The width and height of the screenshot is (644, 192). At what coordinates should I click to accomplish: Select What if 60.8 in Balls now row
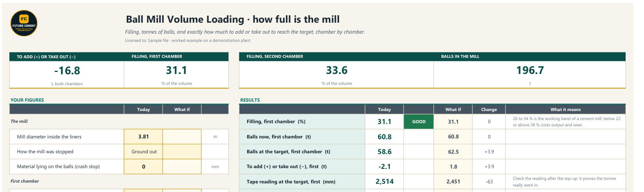(453, 137)
